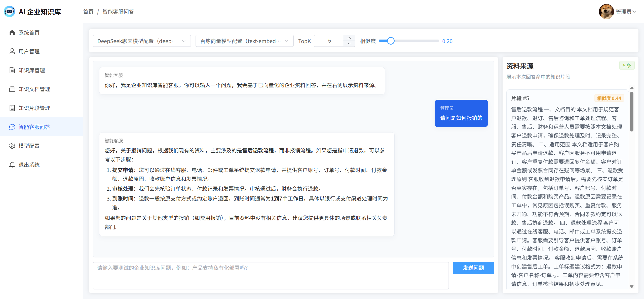Click the TopK number input field
Screen dimensions: 644x299
pos(329,41)
